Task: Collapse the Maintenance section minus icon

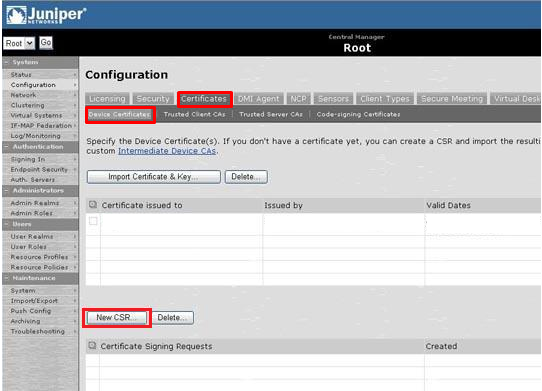Action: click(x=6, y=278)
